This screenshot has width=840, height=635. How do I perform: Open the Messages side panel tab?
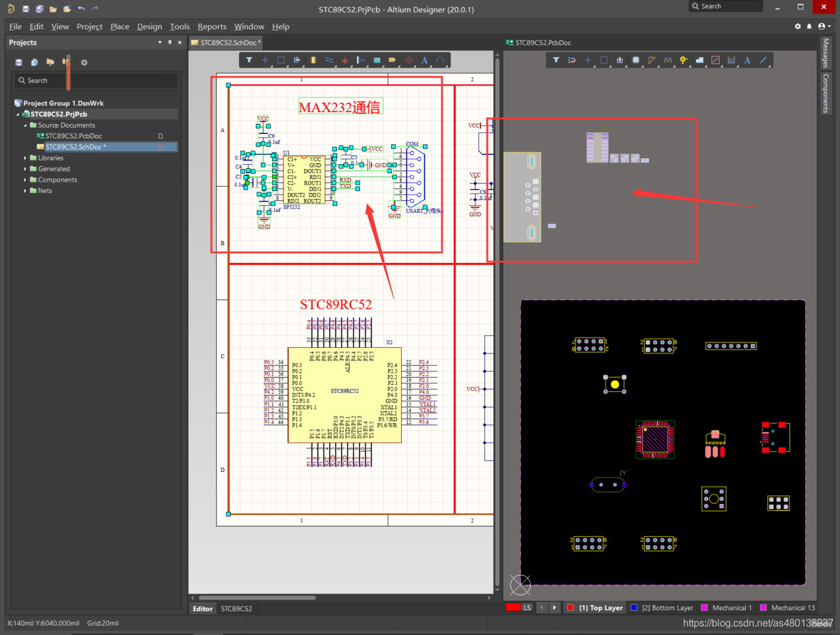tap(825, 53)
